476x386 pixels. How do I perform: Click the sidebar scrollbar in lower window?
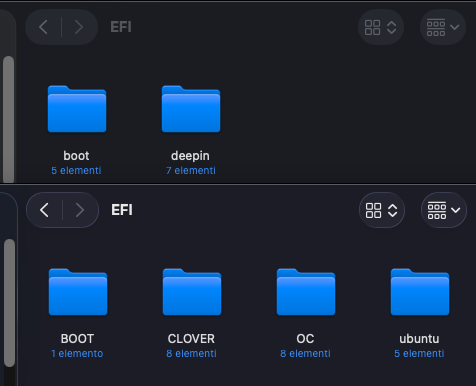click(x=10, y=303)
